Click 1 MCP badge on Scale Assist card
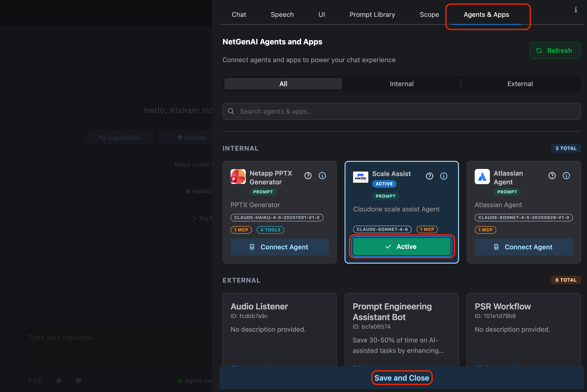 pyautogui.click(x=427, y=229)
